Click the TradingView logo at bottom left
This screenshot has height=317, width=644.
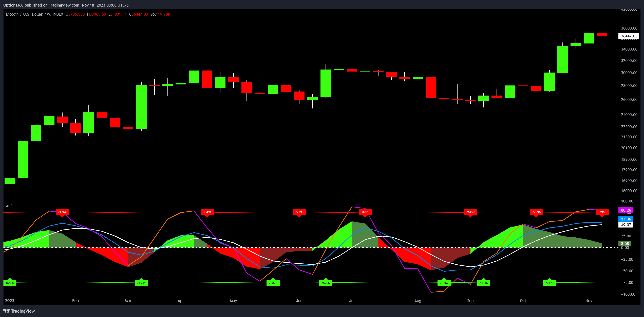pos(19,311)
